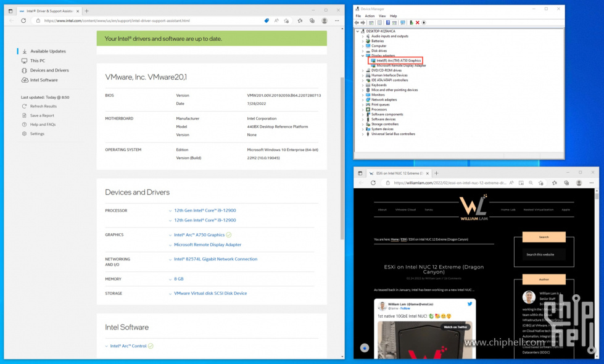Screen dimensions: 604x364
Task: Expand Universal Serial Bus controllers node
Action: [x=363, y=134]
